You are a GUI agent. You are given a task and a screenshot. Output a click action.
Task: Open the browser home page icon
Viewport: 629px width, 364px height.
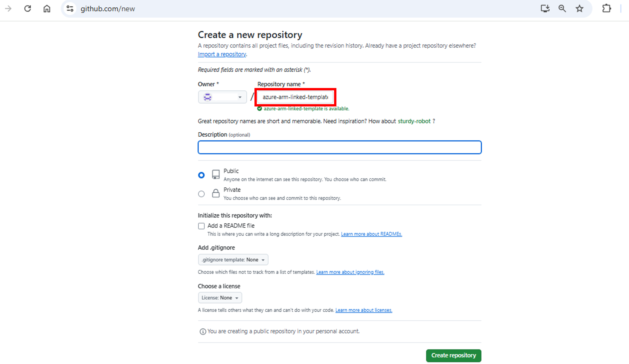[46, 8]
